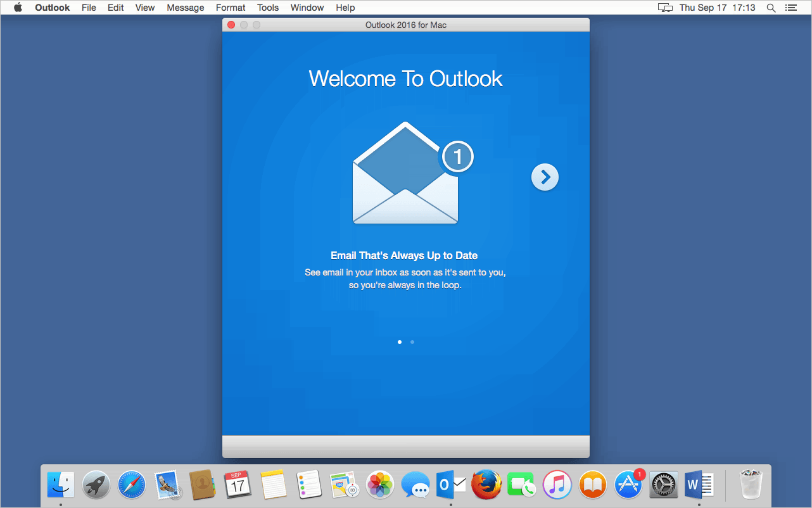The height and width of the screenshot is (508, 812).
Task: Open Notes from the dock
Action: pyautogui.click(x=274, y=485)
